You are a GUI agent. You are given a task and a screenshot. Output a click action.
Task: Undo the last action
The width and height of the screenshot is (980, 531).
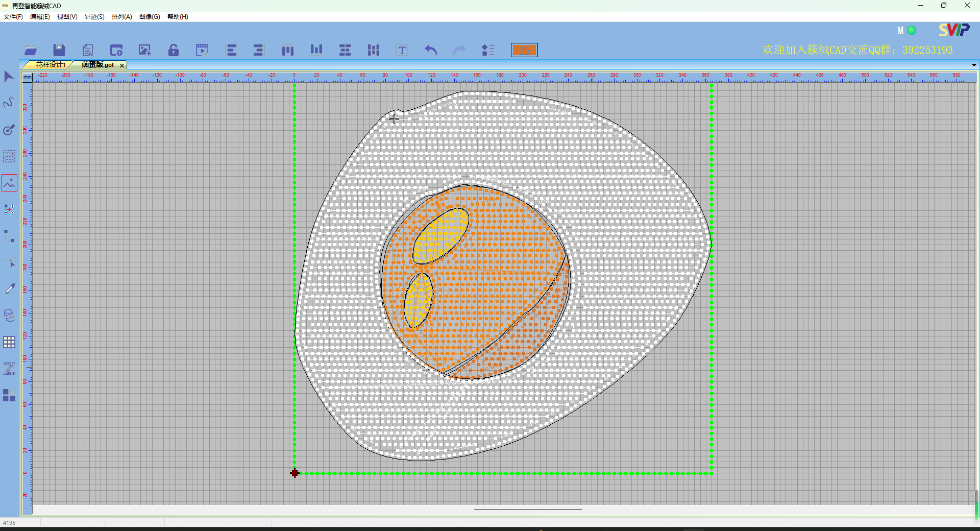(x=431, y=50)
